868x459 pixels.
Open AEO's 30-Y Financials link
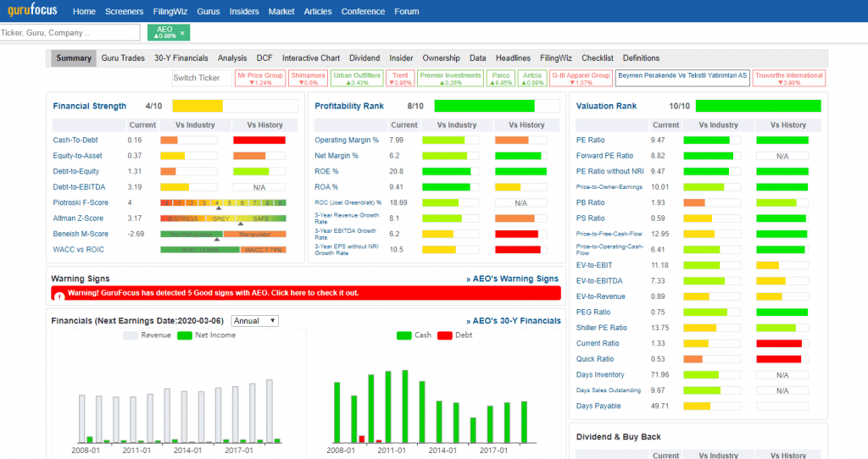[514, 321]
